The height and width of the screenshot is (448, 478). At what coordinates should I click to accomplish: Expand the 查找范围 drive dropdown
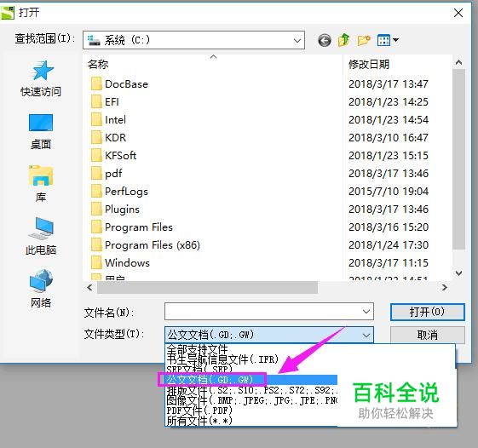tap(297, 40)
